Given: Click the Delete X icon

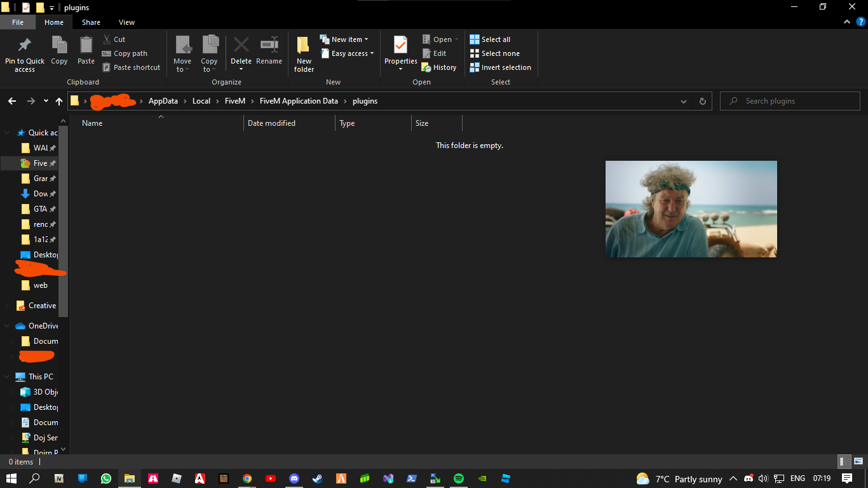Looking at the screenshot, I should [241, 44].
